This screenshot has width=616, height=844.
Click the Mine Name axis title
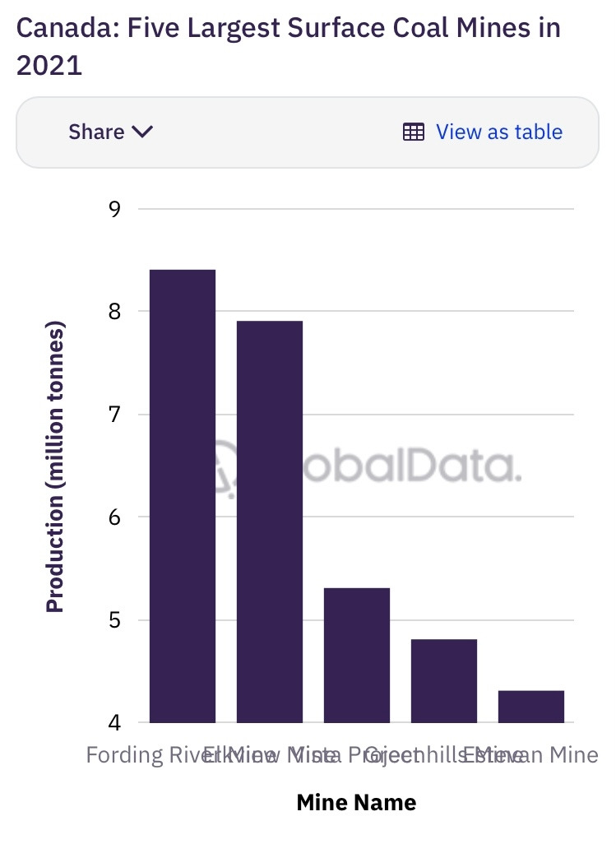(x=356, y=802)
